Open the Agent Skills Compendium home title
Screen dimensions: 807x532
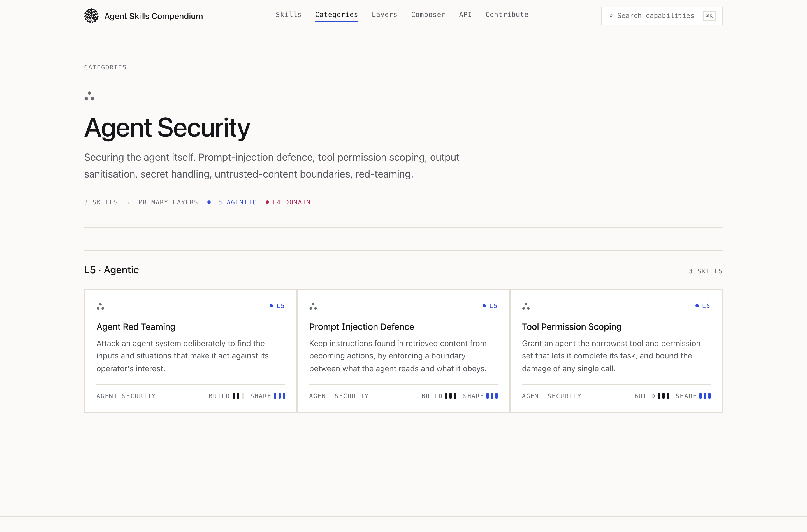154,16
